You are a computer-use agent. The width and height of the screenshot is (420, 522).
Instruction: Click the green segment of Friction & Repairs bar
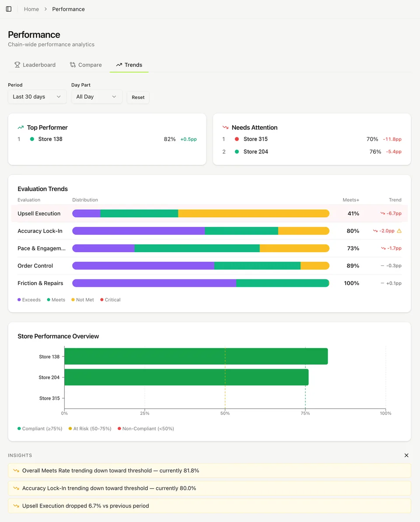coord(283,283)
